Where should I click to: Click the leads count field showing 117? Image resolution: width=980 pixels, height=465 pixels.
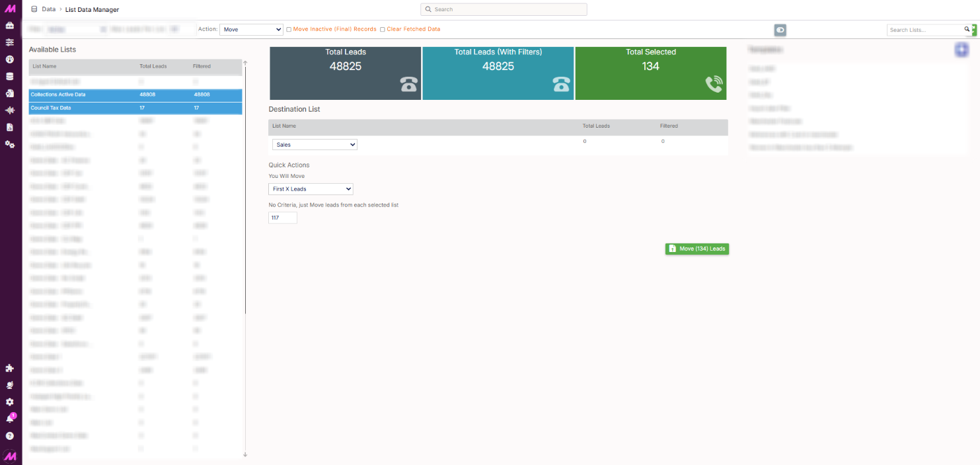point(283,218)
